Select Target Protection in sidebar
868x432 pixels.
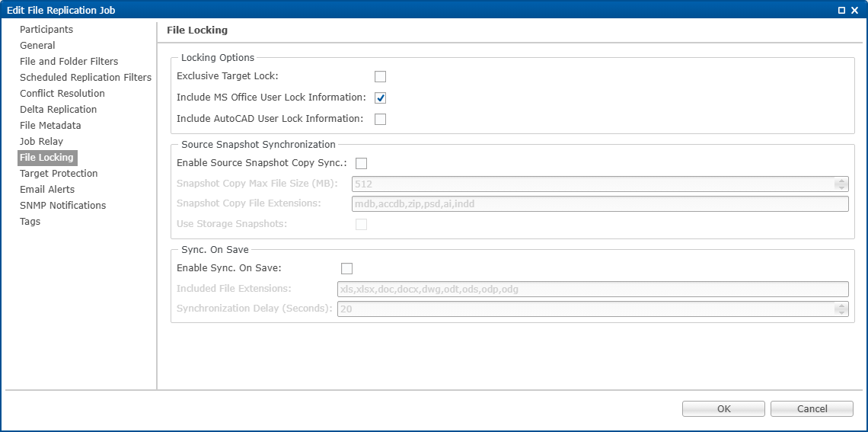click(59, 174)
